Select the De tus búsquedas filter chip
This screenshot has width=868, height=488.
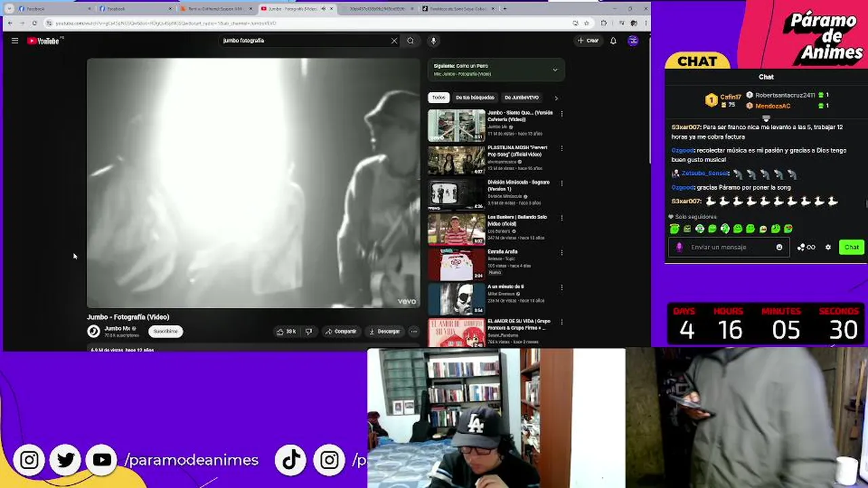pos(475,98)
